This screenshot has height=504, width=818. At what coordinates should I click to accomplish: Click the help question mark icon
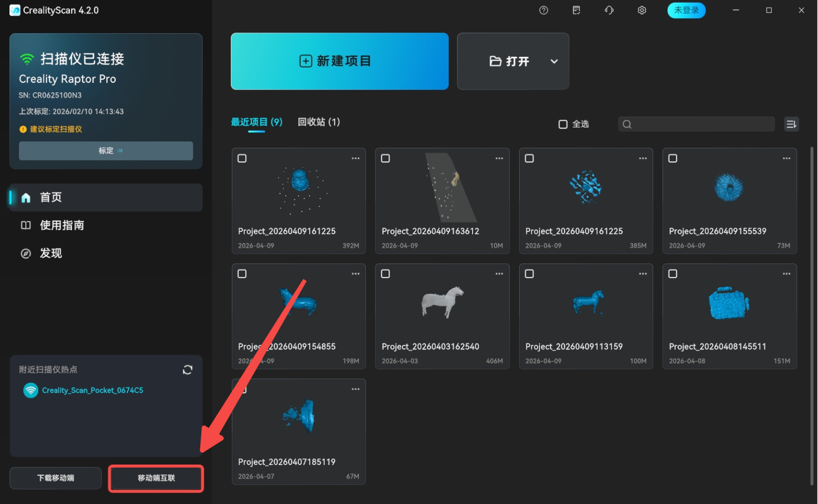click(x=544, y=10)
